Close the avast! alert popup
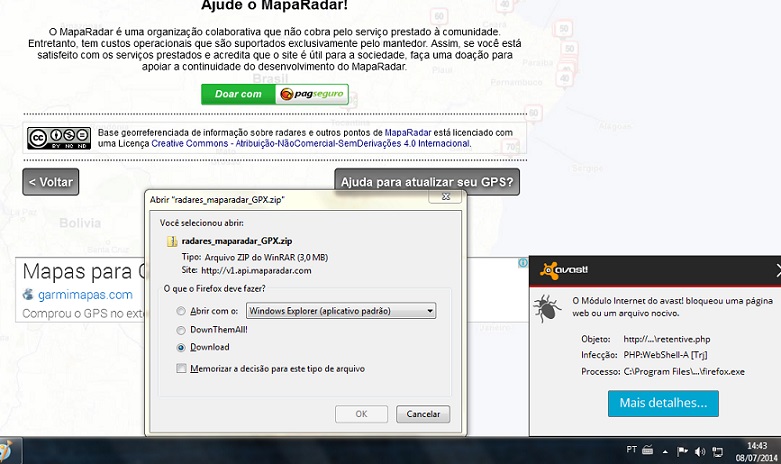Screen dimensions: 781x464 click(x=778, y=270)
